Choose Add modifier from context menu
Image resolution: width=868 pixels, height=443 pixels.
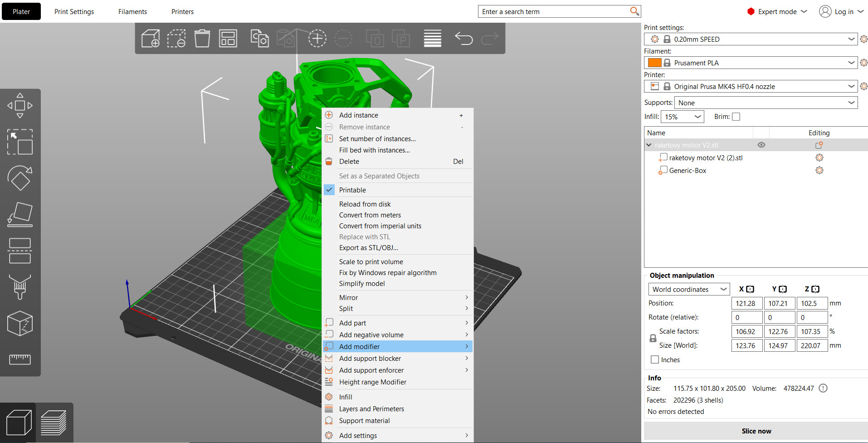(x=359, y=346)
